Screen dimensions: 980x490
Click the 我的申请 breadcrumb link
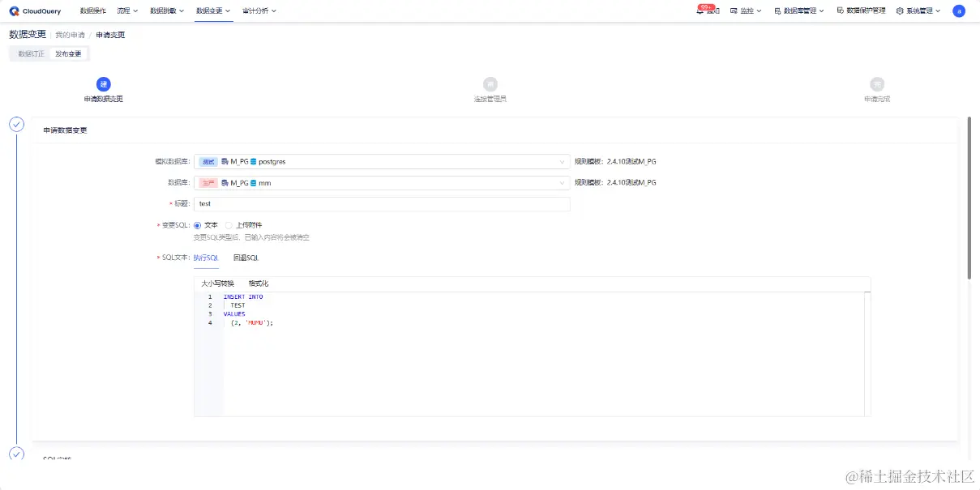coord(70,35)
